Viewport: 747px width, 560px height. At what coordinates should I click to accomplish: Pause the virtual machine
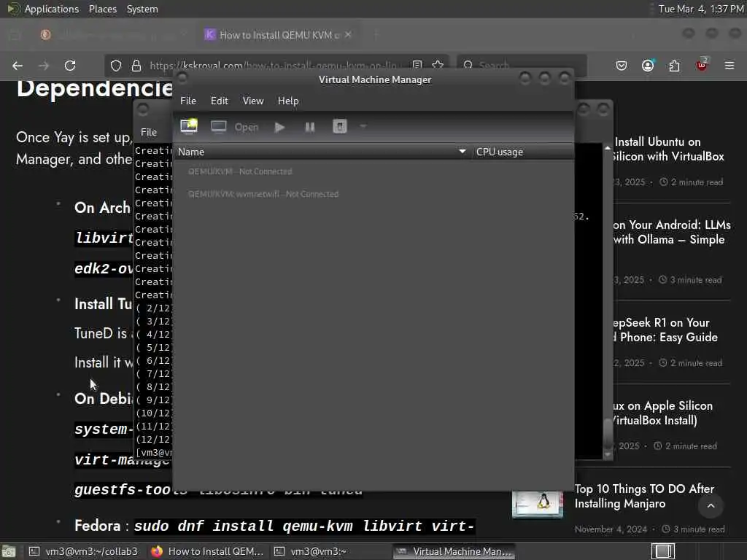(309, 127)
